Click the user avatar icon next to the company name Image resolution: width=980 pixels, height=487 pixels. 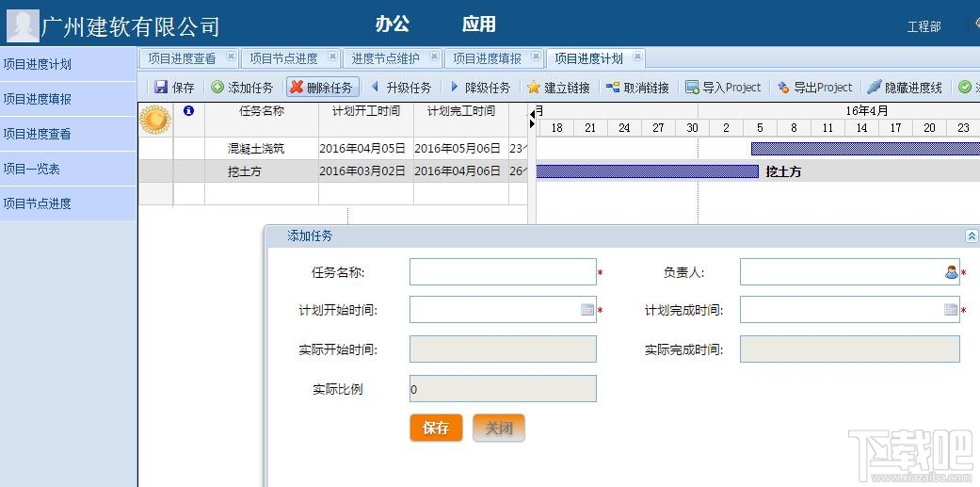(x=24, y=25)
